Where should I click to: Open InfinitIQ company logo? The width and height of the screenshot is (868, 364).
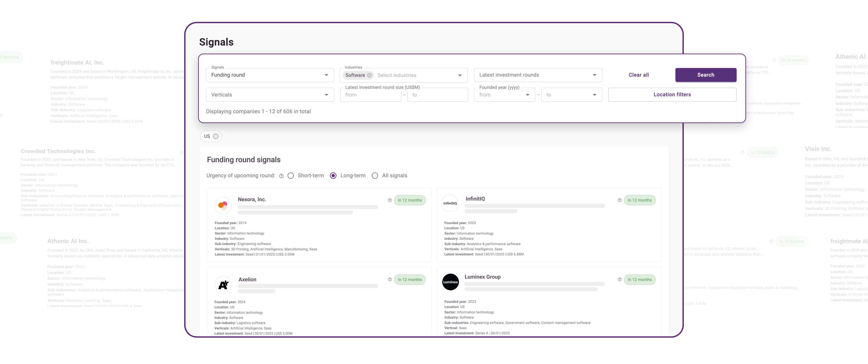tap(450, 203)
